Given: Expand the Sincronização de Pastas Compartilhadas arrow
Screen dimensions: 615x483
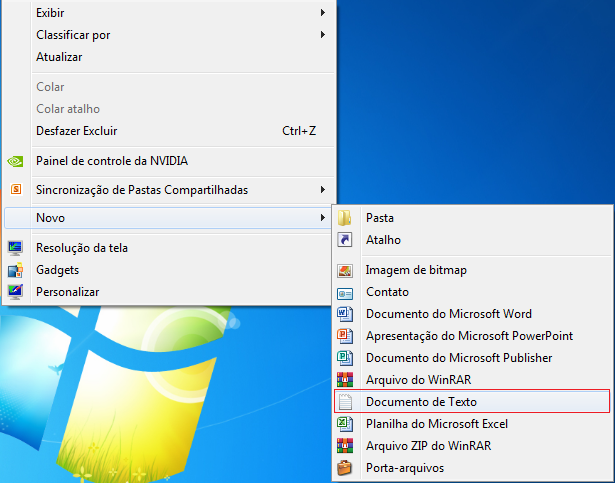Looking at the screenshot, I should (322, 190).
